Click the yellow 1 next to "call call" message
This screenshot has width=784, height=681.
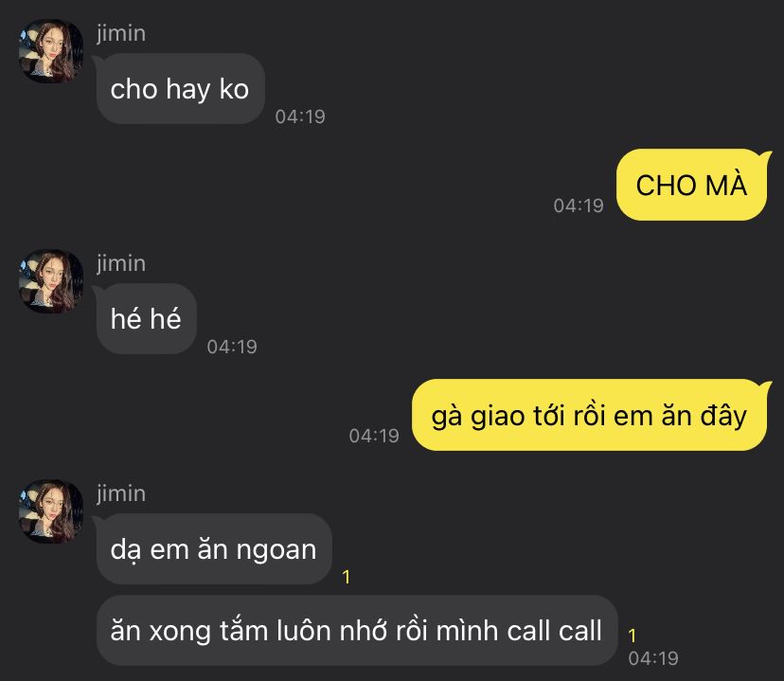[x=633, y=636]
